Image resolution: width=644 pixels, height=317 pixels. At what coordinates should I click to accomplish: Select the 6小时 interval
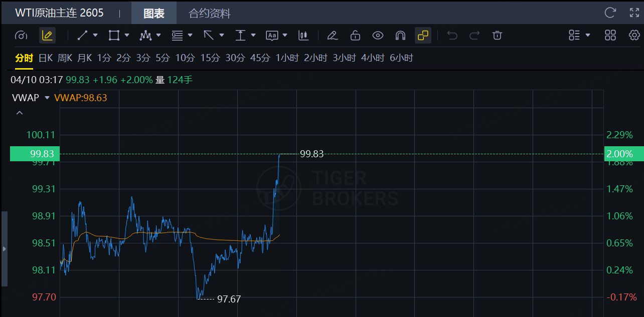coord(401,58)
